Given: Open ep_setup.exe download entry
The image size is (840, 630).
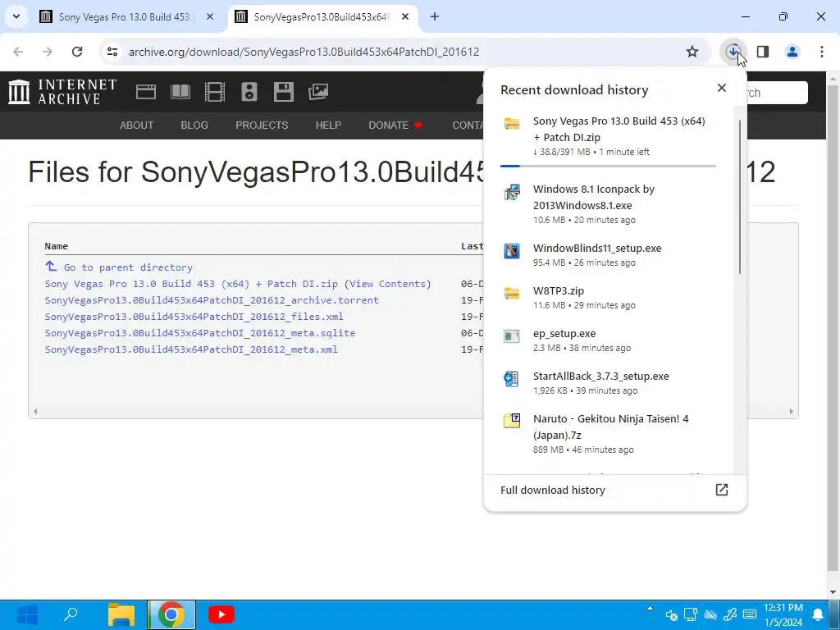Looking at the screenshot, I should [608, 340].
